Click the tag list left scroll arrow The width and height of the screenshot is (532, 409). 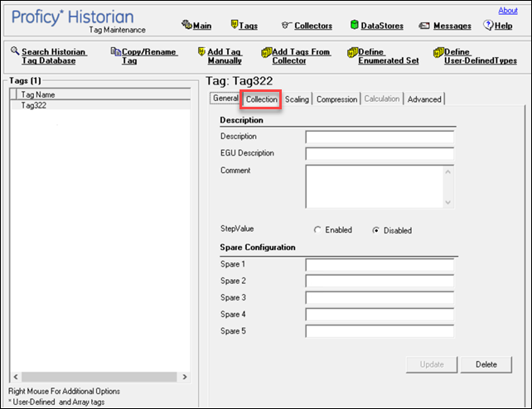tap(16, 377)
